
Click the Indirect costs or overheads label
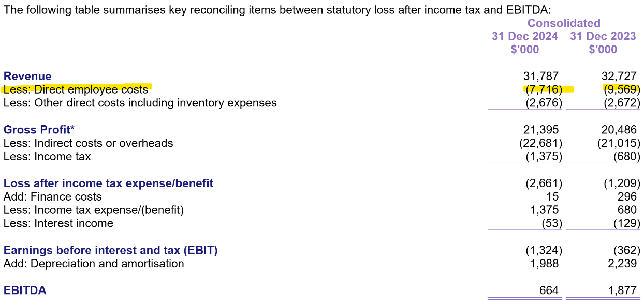(x=88, y=143)
